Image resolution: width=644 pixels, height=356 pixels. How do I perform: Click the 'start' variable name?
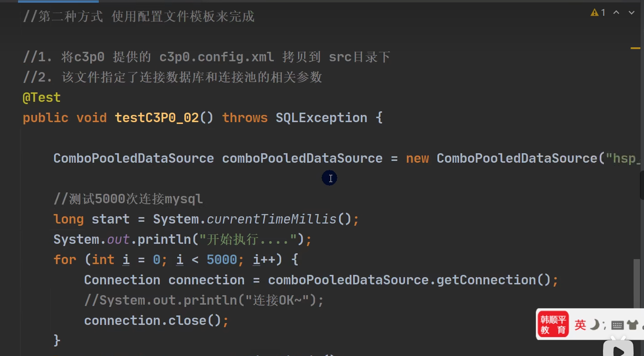(x=110, y=219)
